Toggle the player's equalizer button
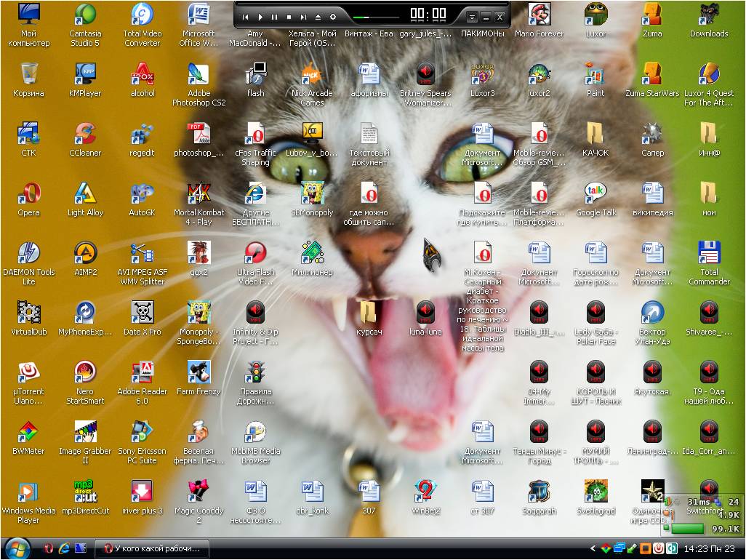The height and width of the screenshot is (560, 746). pyautogui.click(x=473, y=16)
